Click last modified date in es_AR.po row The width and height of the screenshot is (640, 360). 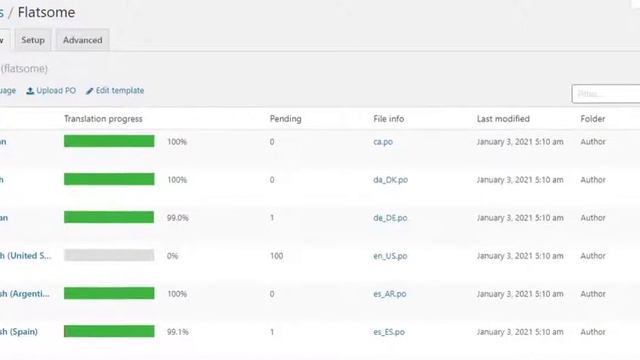point(520,294)
